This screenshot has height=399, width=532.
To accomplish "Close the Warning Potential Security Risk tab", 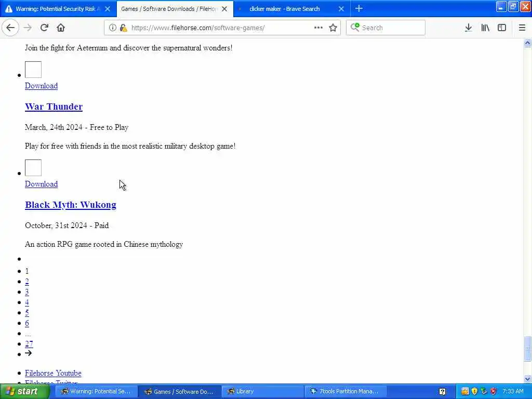I will (x=108, y=9).
